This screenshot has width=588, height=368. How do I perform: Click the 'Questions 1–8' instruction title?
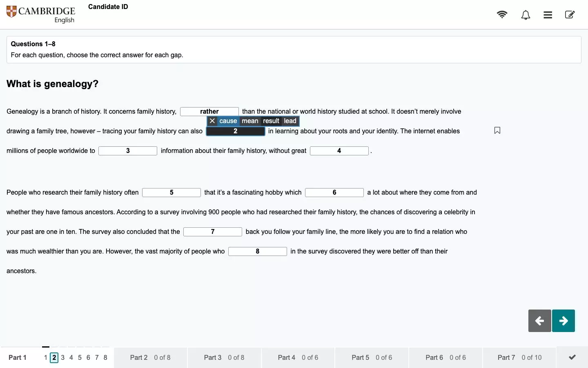33,44
